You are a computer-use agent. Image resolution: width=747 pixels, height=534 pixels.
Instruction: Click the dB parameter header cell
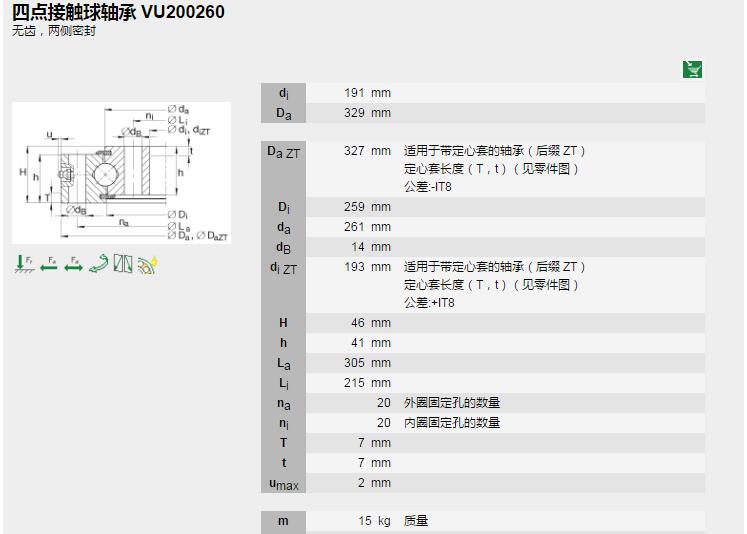click(283, 247)
